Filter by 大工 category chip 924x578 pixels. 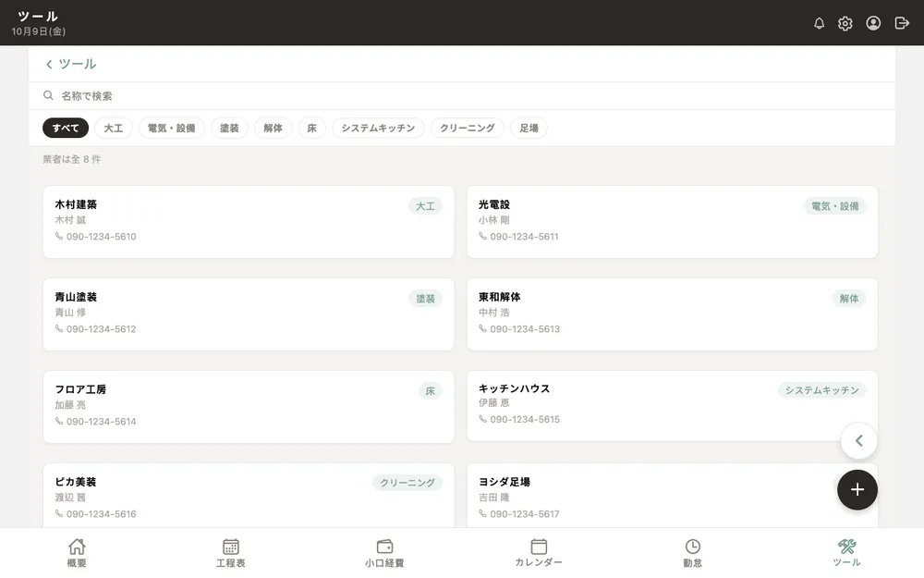pyautogui.click(x=113, y=128)
